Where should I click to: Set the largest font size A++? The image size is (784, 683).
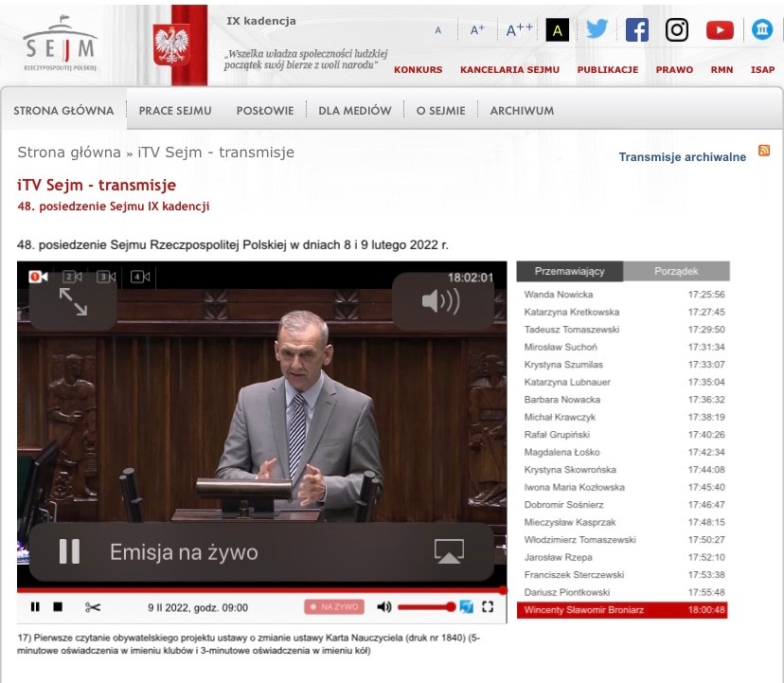519,30
